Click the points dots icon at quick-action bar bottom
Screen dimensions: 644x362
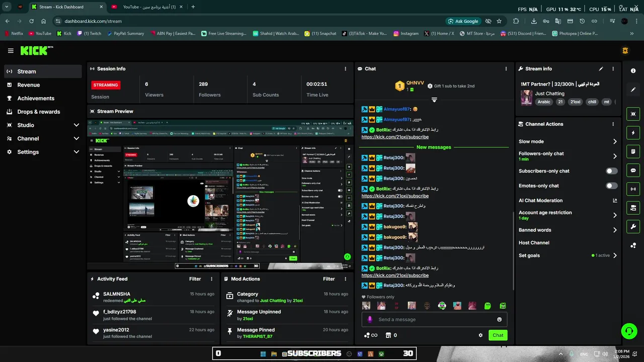tap(633, 245)
